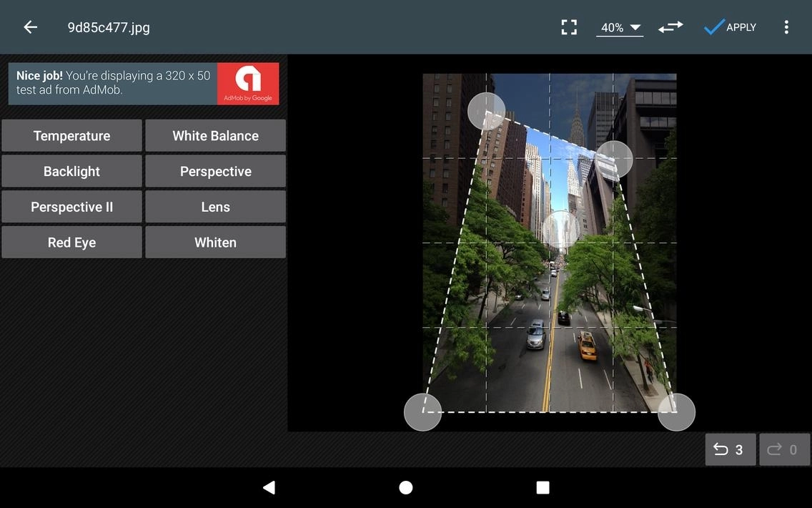Apply the perspective changes

click(730, 27)
